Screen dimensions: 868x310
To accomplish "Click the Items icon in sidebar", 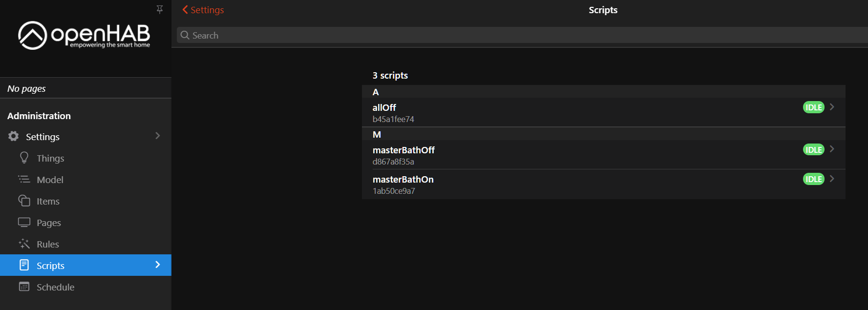I will pos(24,201).
